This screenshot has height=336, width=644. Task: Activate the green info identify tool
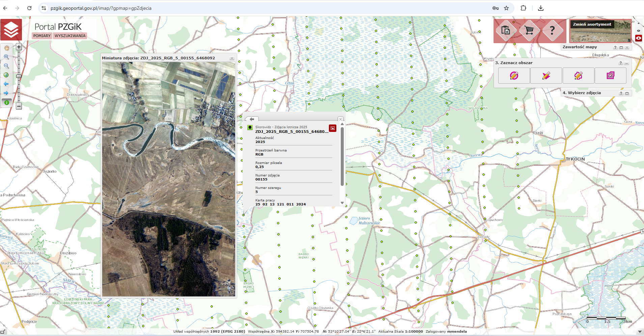tap(7, 102)
